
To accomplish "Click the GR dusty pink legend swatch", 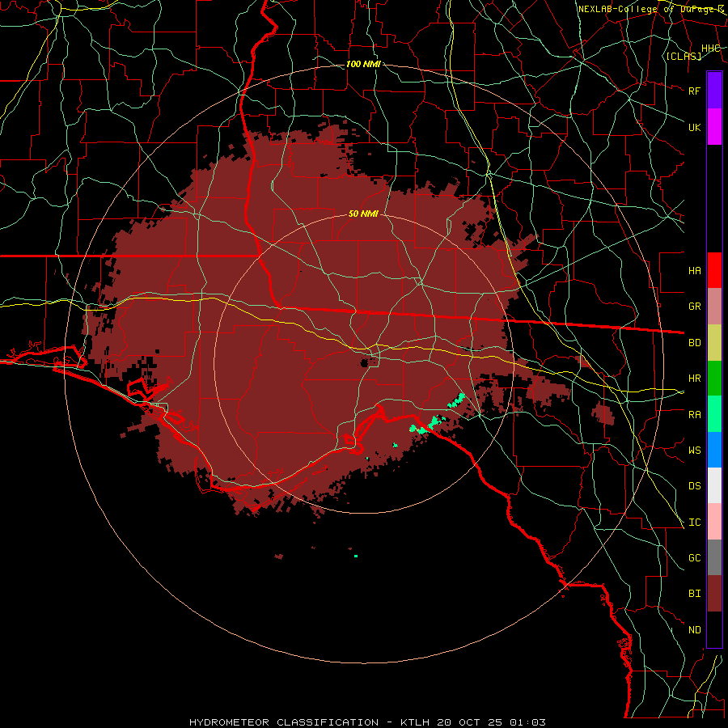I will pos(714,306).
